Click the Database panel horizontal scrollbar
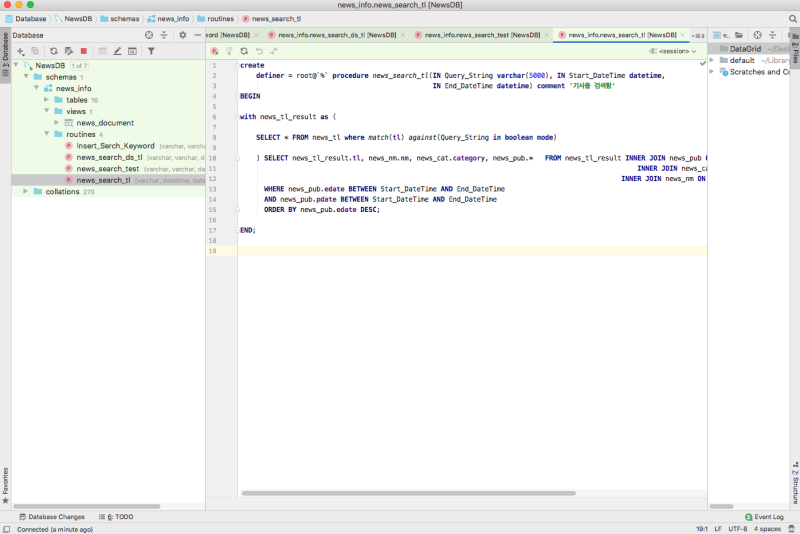Screen dimensions: 800x534 tap(87, 506)
